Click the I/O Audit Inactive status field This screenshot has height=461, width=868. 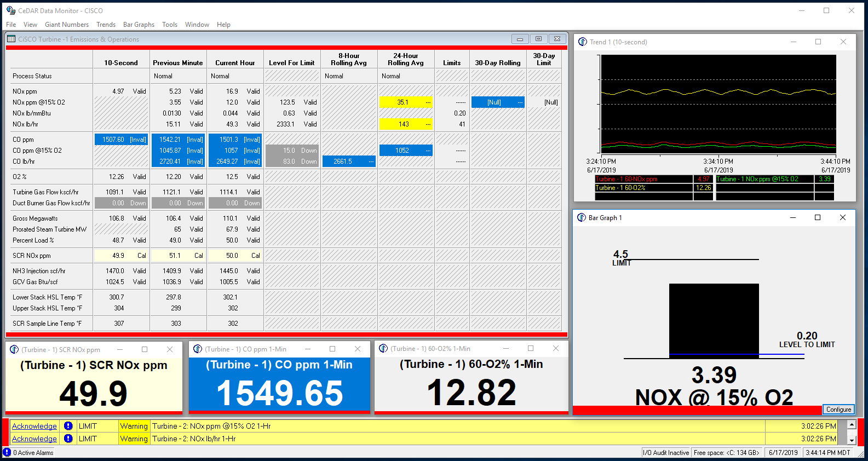coord(666,453)
